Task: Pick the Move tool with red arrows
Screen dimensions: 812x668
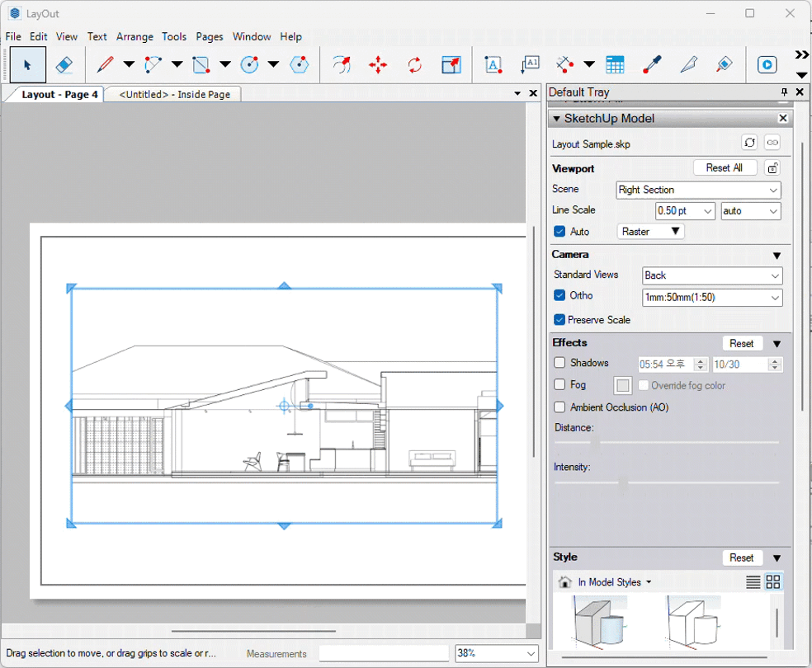Action: pos(378,64)
